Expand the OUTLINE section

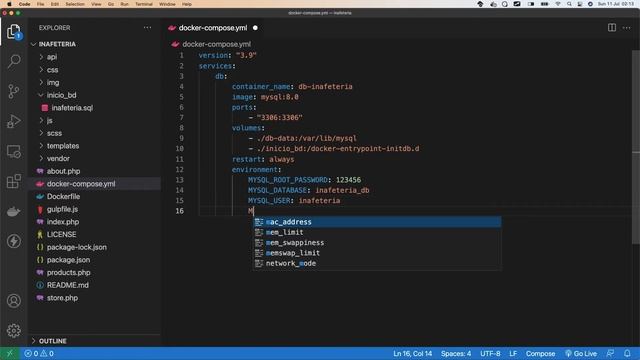click(53, 341)
